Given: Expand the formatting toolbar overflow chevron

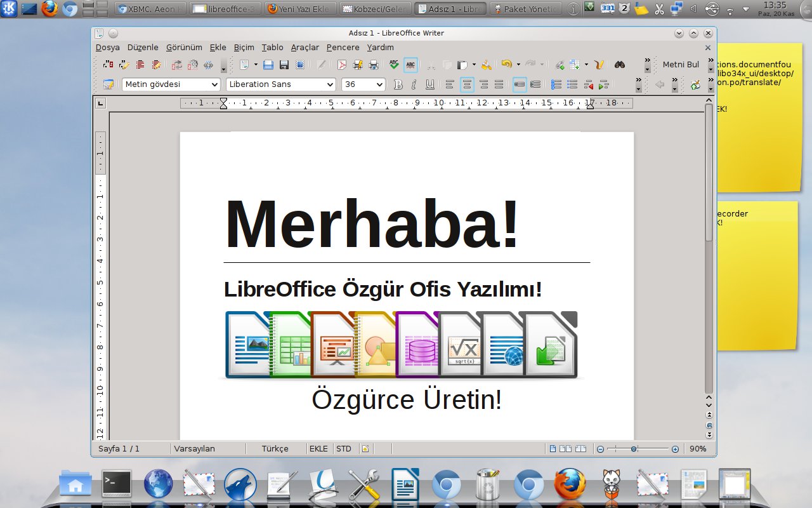Looking at the screenshot, I should 638,84.
